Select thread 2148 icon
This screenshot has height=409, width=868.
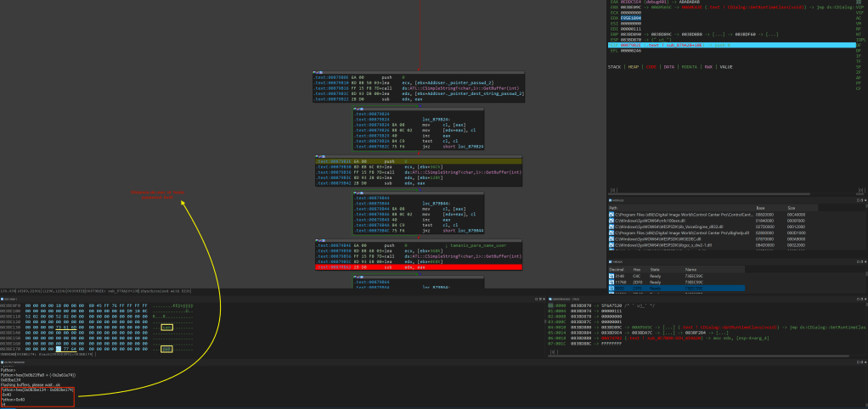(x=612, y=275)
